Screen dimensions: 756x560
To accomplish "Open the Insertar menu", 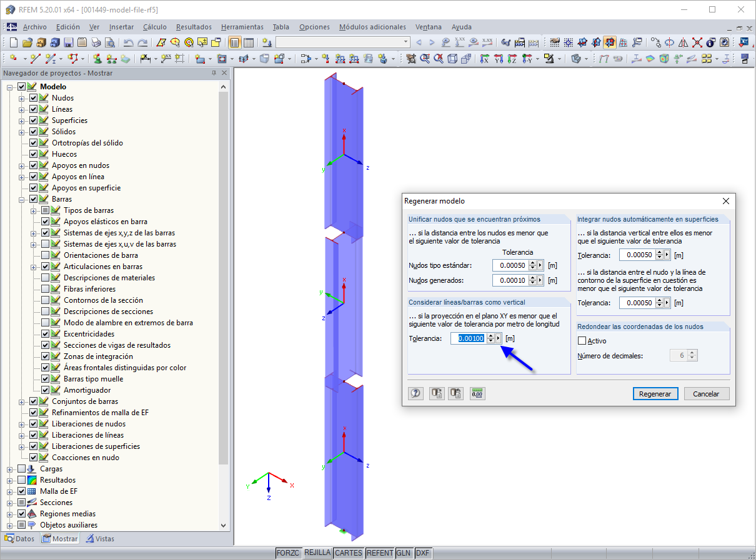I will tap(121, 27).
